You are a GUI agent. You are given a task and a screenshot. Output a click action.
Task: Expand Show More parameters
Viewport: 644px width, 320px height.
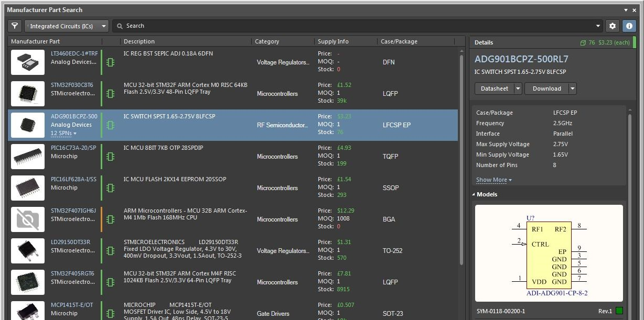pyautogui.click(x=493, y=180)
